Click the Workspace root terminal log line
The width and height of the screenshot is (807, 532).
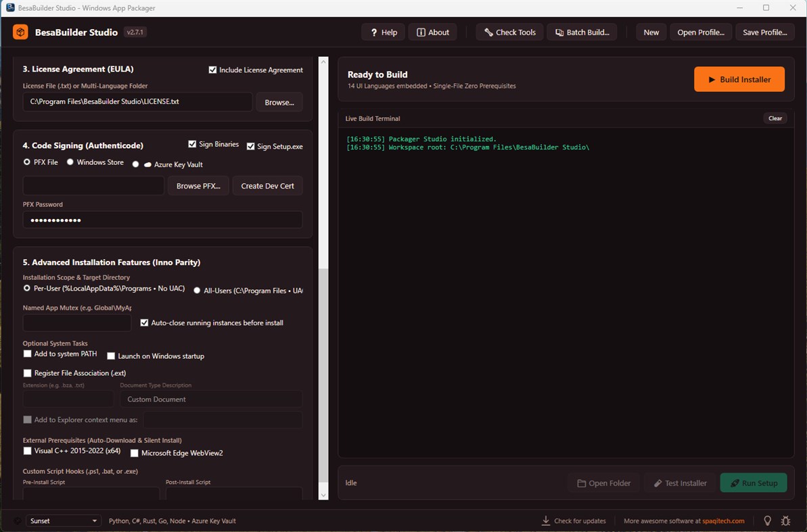click(x=468, y=147)
